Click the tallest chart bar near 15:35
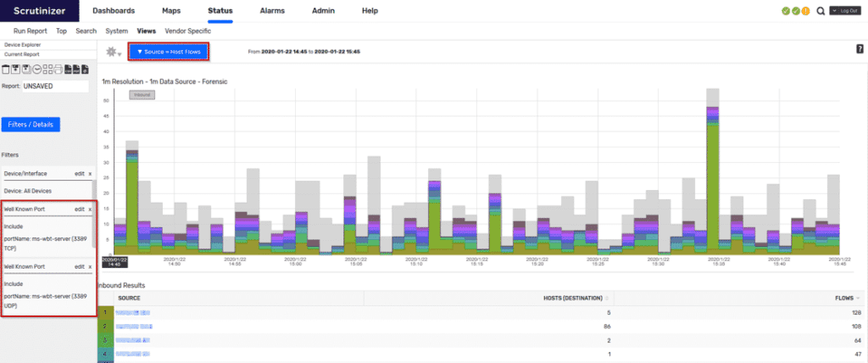The height and width of the screenshot is (363, 868). click(x=712, y=171)
